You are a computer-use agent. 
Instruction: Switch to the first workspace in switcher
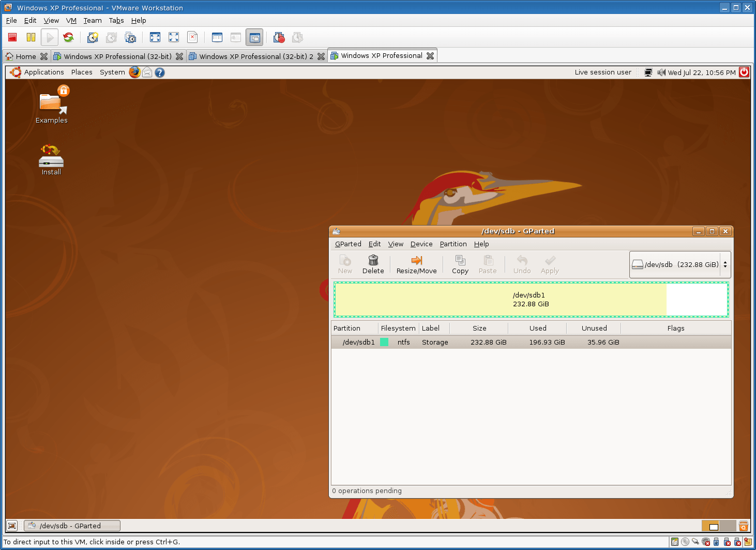pos(710,526)
